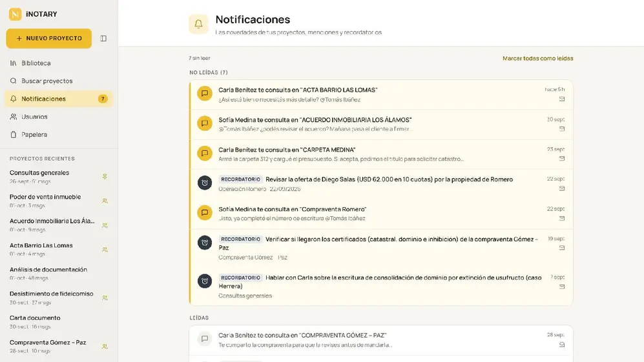Open reminder Verificar si llegaron los certificados
The image size is (644, 362).
pyautogui.click(x=382, y=248)
